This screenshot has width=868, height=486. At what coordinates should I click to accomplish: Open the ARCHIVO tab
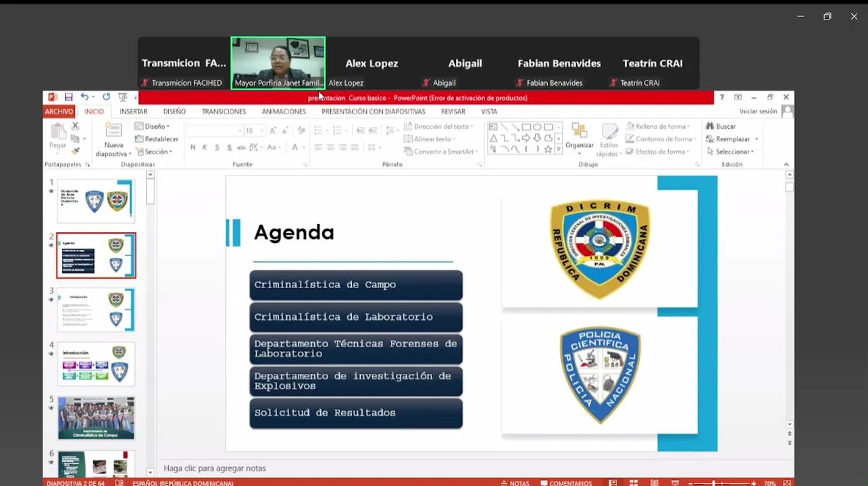[x=59, y=111]
